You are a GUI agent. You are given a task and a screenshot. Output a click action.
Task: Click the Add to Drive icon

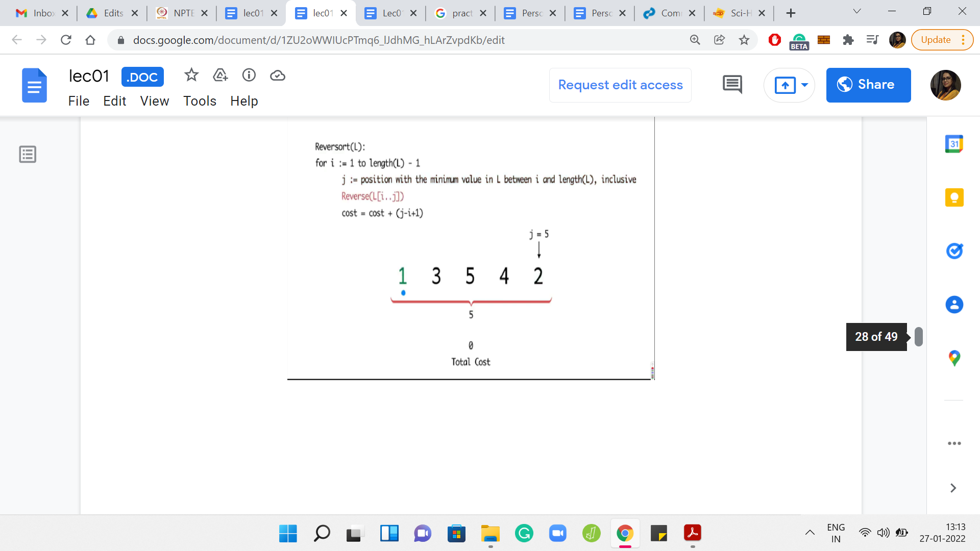pos(220,76)
